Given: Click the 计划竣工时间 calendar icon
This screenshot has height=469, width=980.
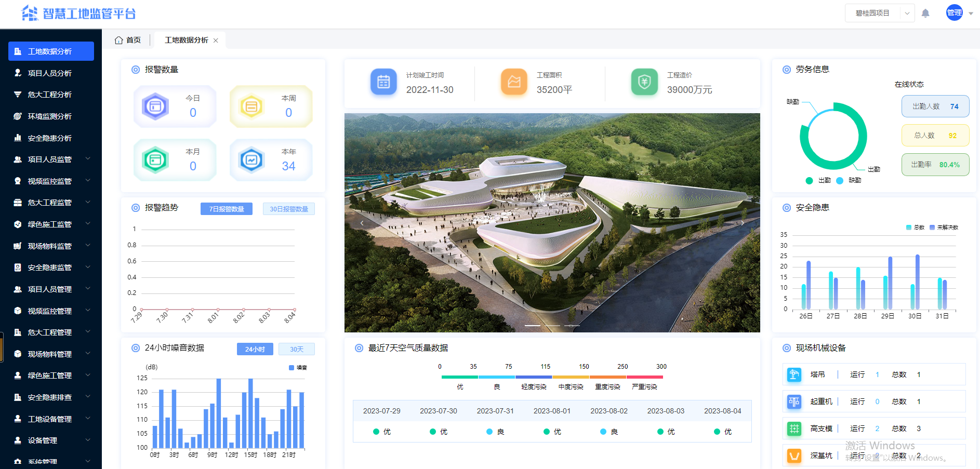Looking at the screenshot, I should tap(383, 82).
